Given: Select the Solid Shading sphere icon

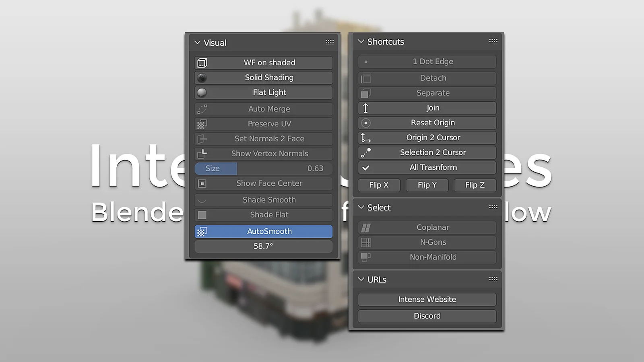Looking at the screenshot, I should pos(202,77).
